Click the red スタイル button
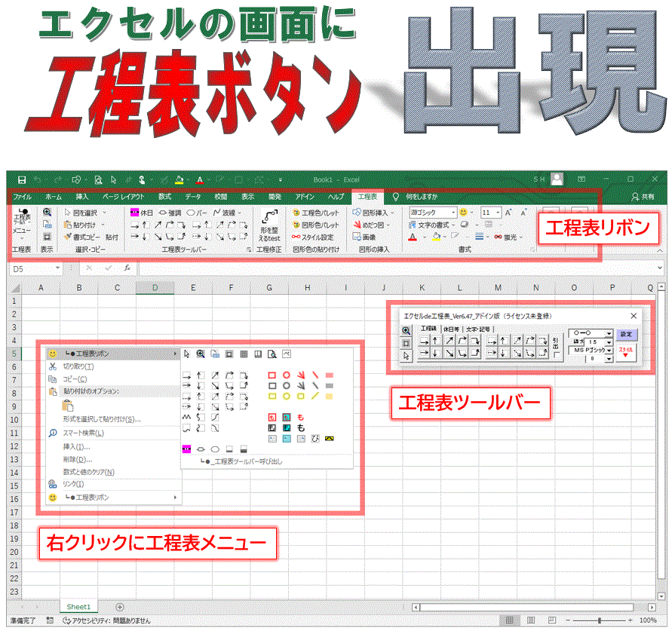 coord(627,353)
